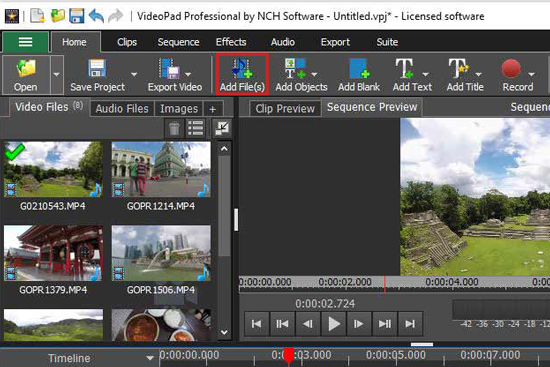Click the Add Text button
This screenshot has height=367, width=550.
pyautogui.click(x=412, y=75)
